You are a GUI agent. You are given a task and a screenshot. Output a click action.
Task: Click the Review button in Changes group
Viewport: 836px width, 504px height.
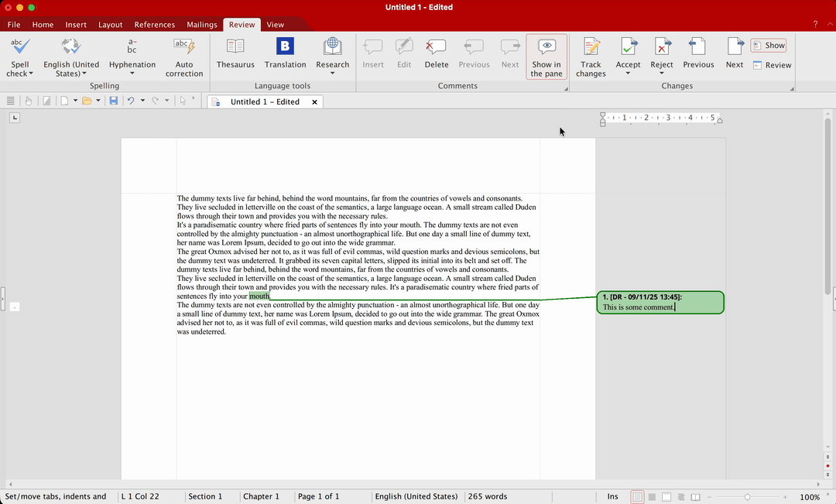771,65
